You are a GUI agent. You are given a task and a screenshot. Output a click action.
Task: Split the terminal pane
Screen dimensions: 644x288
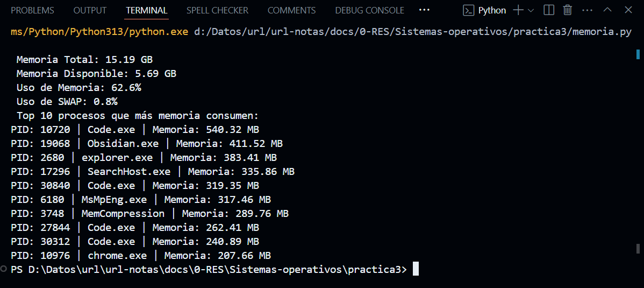coord(549,10)
